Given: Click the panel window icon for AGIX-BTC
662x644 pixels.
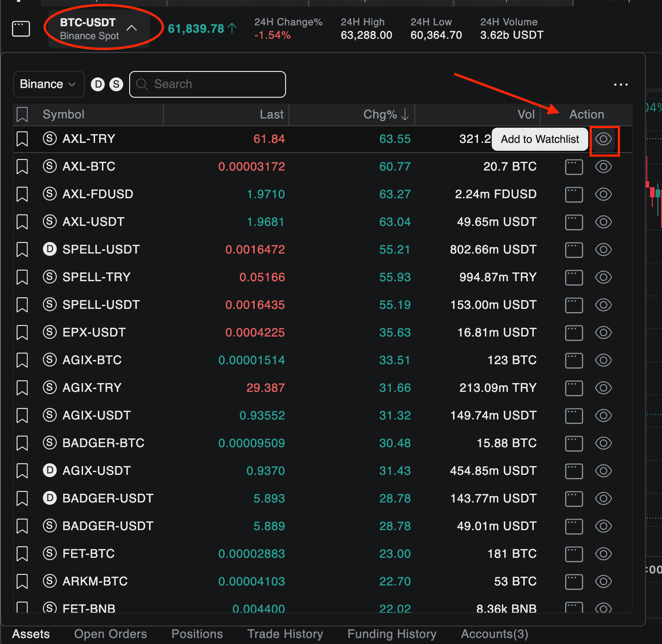Looking at the screenshot, I should (x=574, y=360).
